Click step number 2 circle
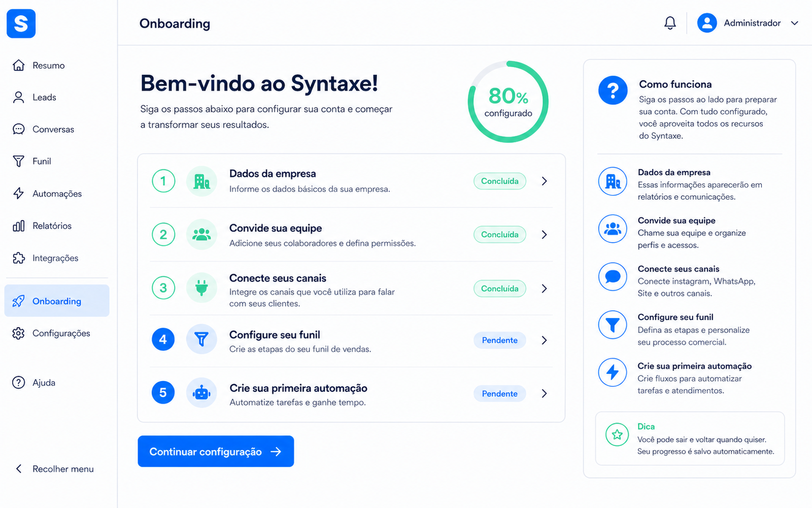 163,234
